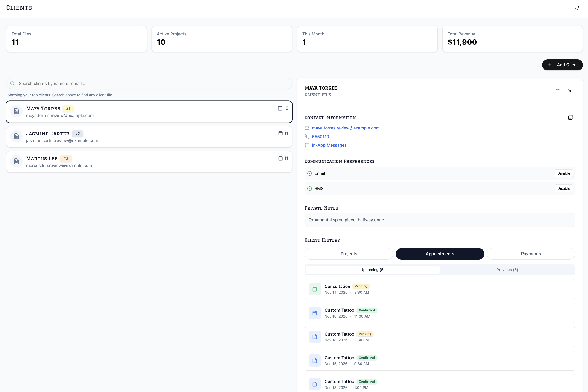The width and height of the screenshot is (588, 392).
Task: Switch to the Payments history tab
Action: pos(531,254)
